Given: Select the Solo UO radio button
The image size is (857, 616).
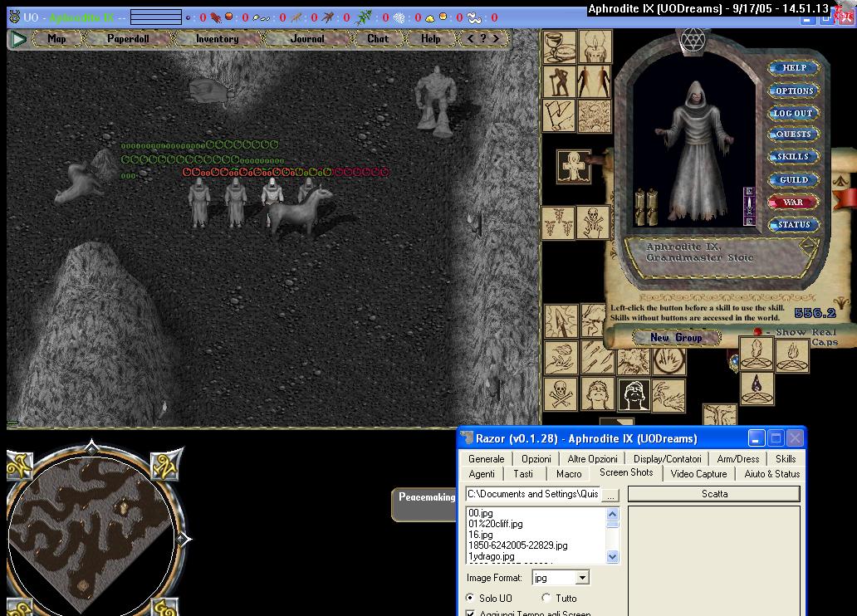Looking at the screenshot, I should coord(470,598).
